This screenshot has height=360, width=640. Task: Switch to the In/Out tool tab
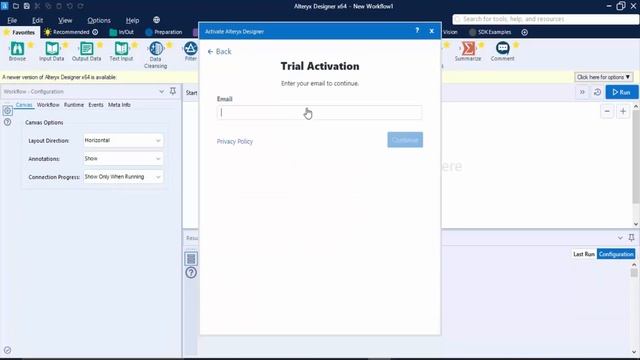[x=122, y=32]
